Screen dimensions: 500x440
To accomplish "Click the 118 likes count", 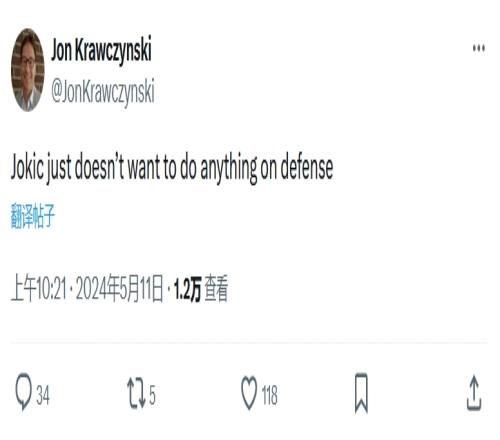I will point(269,395).
